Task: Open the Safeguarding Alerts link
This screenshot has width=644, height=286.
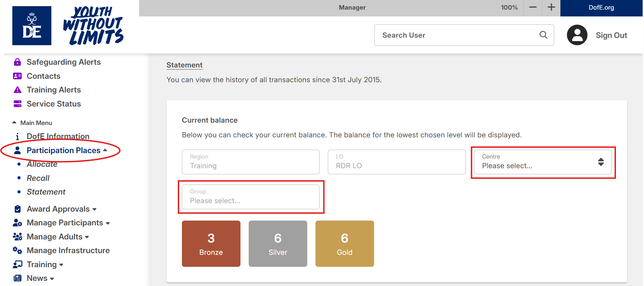Action: [64, 62]
